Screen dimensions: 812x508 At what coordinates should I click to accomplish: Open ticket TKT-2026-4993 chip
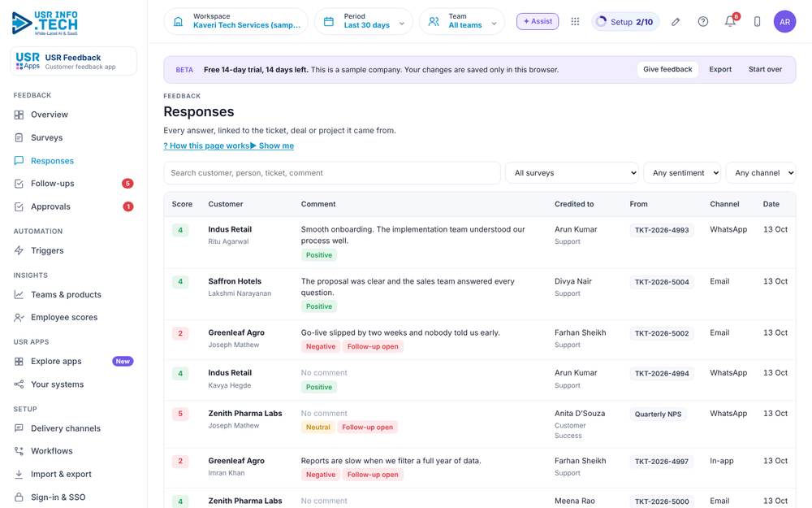tap(662, 230)
